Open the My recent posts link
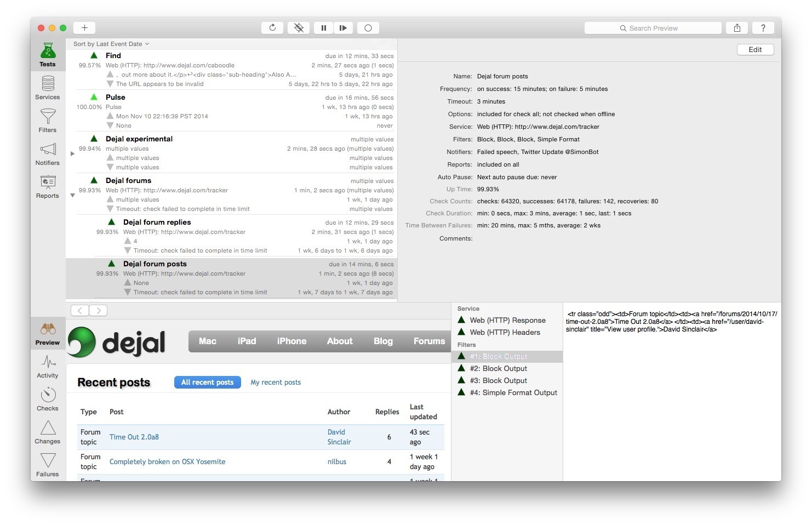The image size is (812, 525). click(x=276, y=382)
